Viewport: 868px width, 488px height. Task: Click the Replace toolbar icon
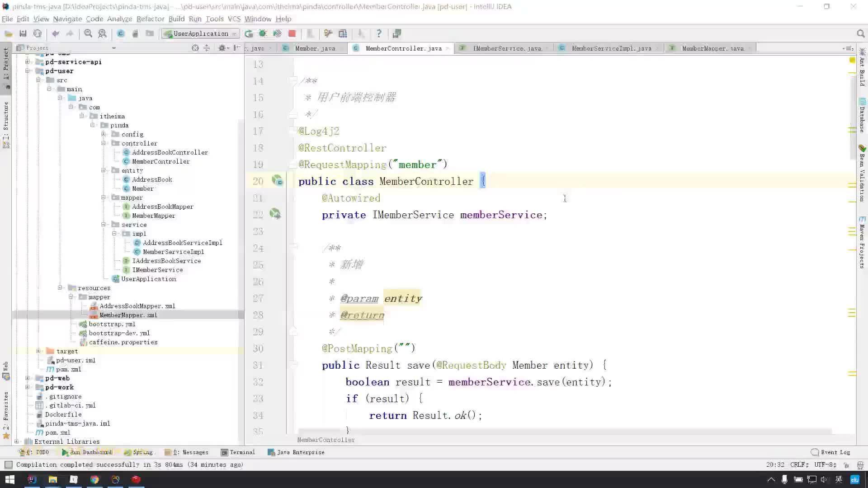[103, 33]
